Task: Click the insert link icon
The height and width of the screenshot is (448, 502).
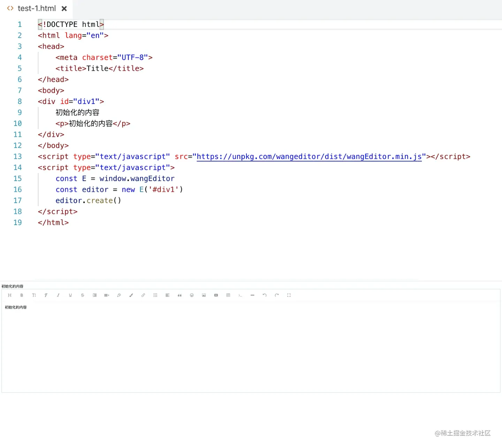Action: [x=143, y=295]
